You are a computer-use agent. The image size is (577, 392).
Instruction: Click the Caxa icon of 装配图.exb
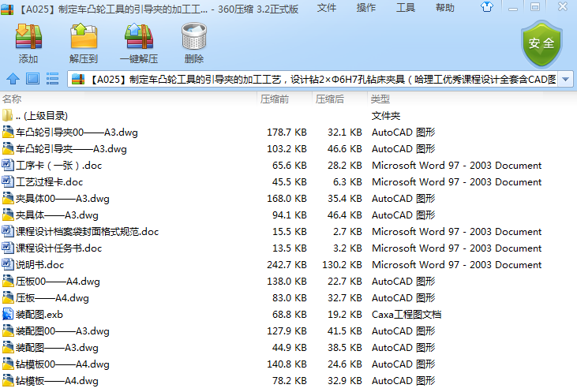pos(8,314)
